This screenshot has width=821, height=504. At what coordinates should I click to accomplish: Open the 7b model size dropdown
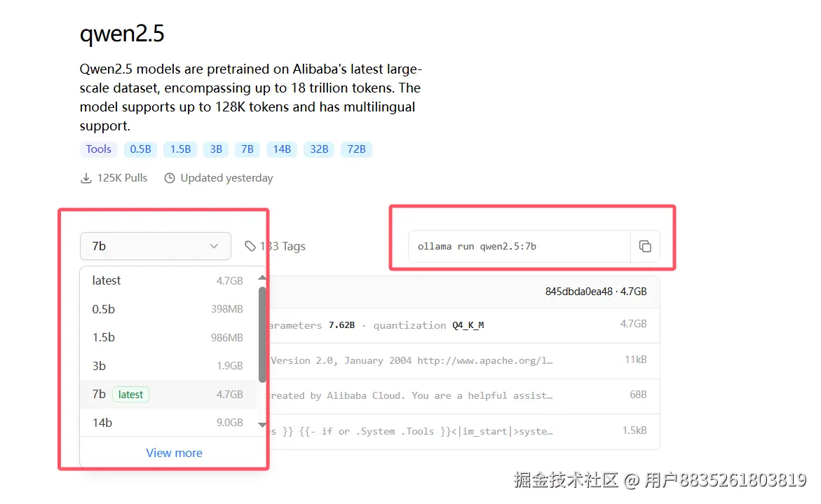156,246
